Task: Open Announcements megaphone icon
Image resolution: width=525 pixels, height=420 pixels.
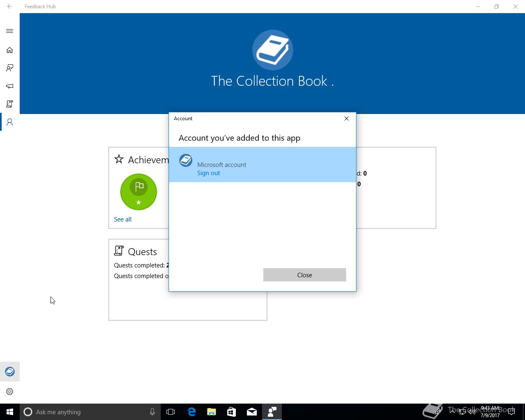Action: click(10, 86)
